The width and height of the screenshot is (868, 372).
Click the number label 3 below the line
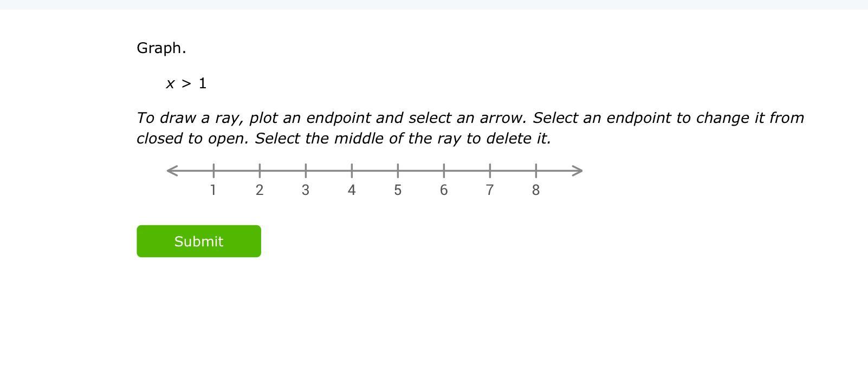(x=306, y=190)
